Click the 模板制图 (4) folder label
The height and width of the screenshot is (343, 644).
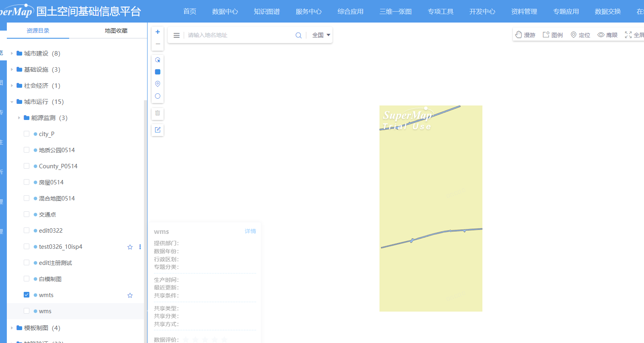click(x=42, y=328)
